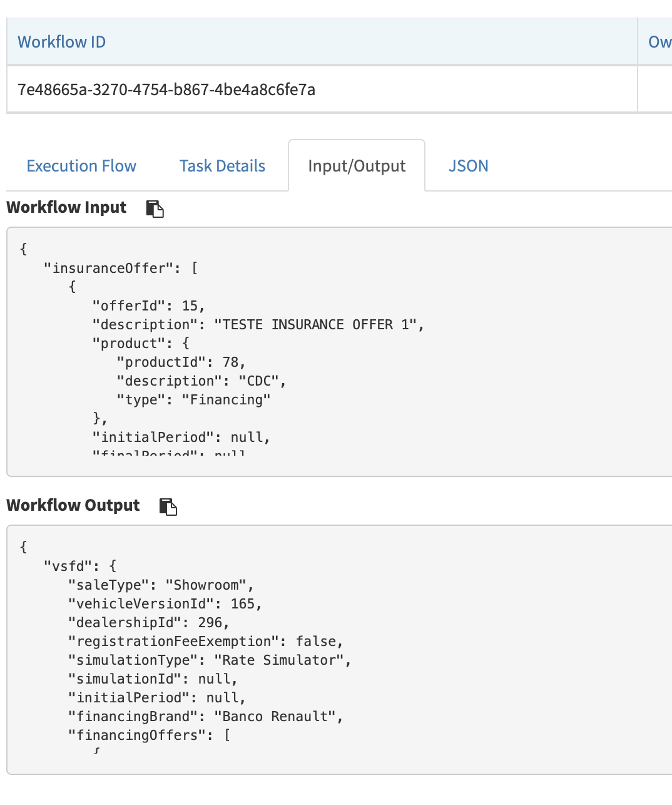
Task: Click the Workflow ID column header
Action: click(x=61, y=41)
